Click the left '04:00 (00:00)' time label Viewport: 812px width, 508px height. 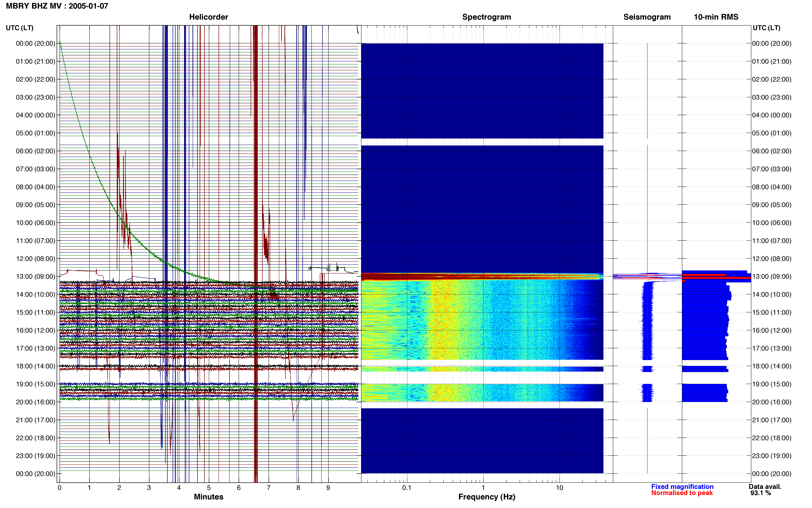click(36, 115)
